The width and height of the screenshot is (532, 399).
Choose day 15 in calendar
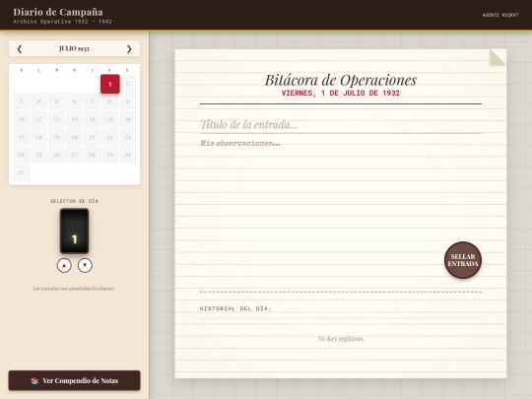click(x=110, y=119)
